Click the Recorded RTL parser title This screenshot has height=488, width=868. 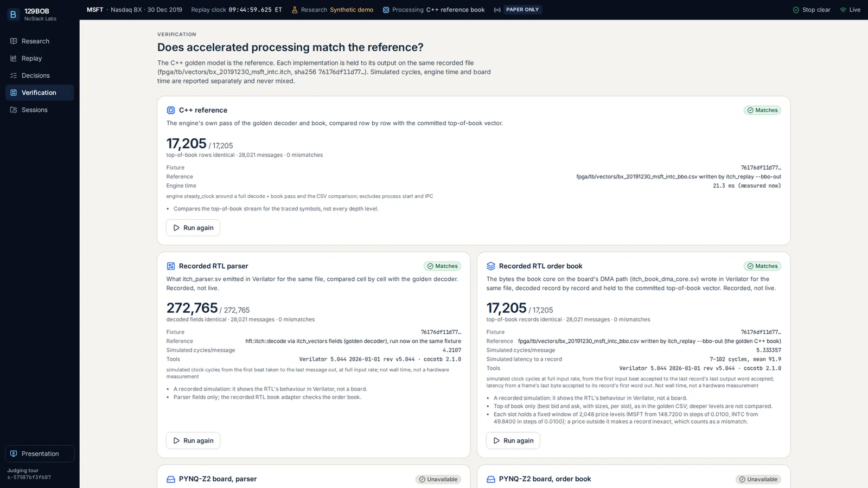pos(213,266)
